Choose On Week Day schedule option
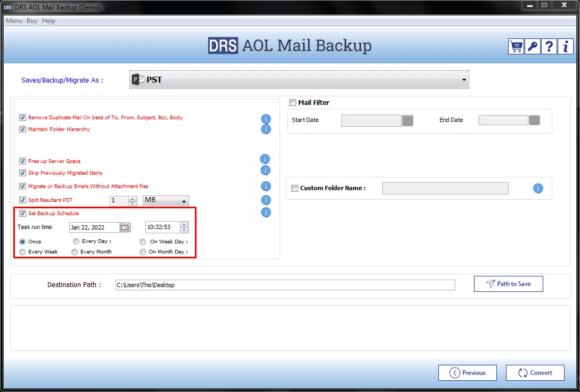 click(143, 242)
